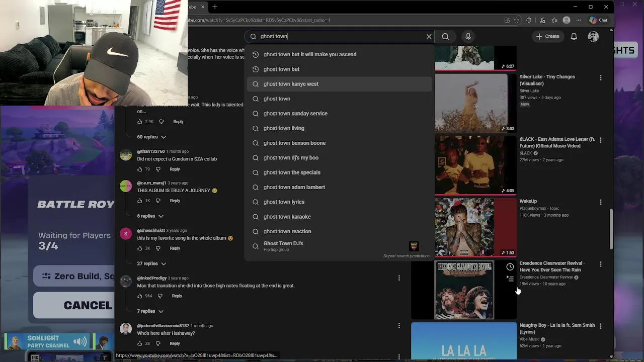Open Edge media control icon

[542, 20]
